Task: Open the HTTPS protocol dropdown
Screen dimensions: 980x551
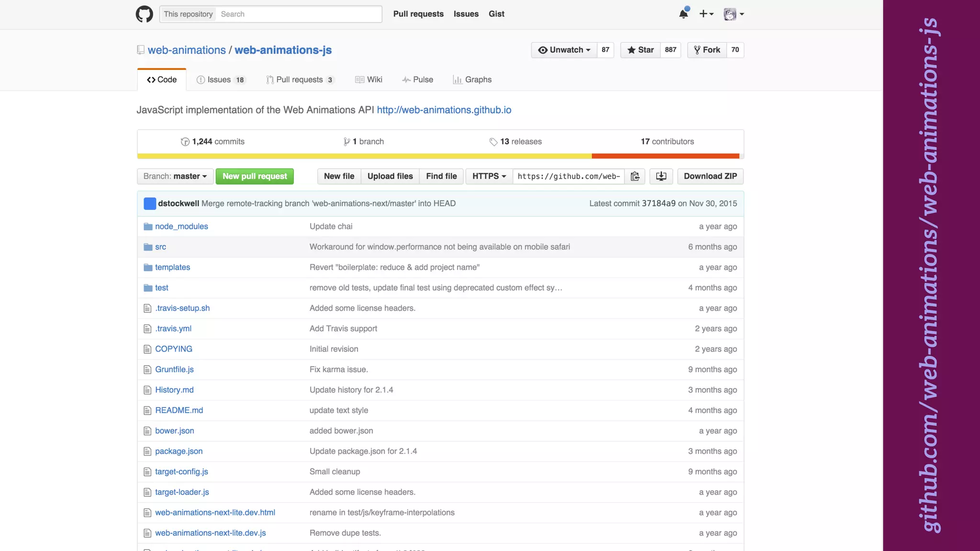Action: pyautogui.click(x=489, y=176)
